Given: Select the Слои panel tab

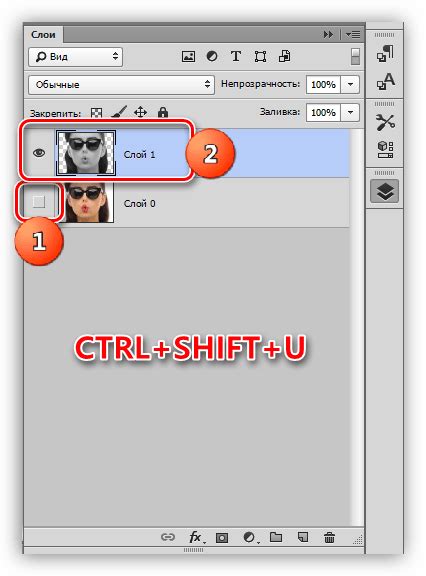Looking at the screenshot, I should [x=43, y=35].
